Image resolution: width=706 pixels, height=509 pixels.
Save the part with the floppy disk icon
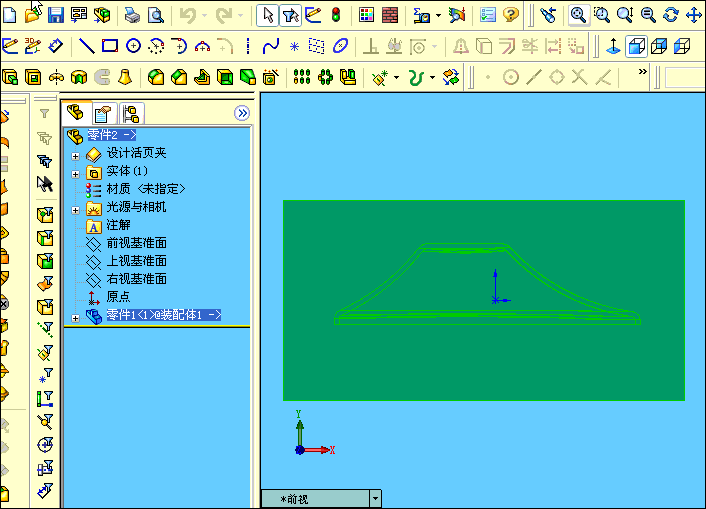[56, 15]
